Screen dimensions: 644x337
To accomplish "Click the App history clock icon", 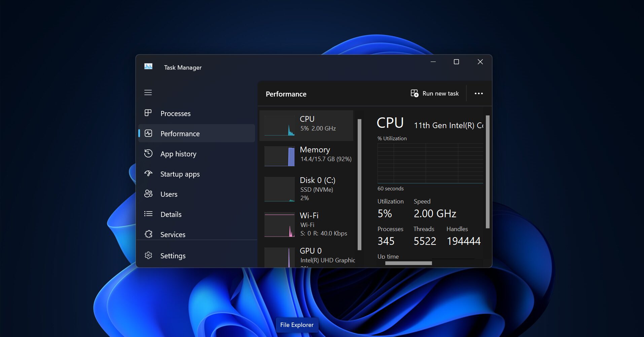I will (148, 153).
